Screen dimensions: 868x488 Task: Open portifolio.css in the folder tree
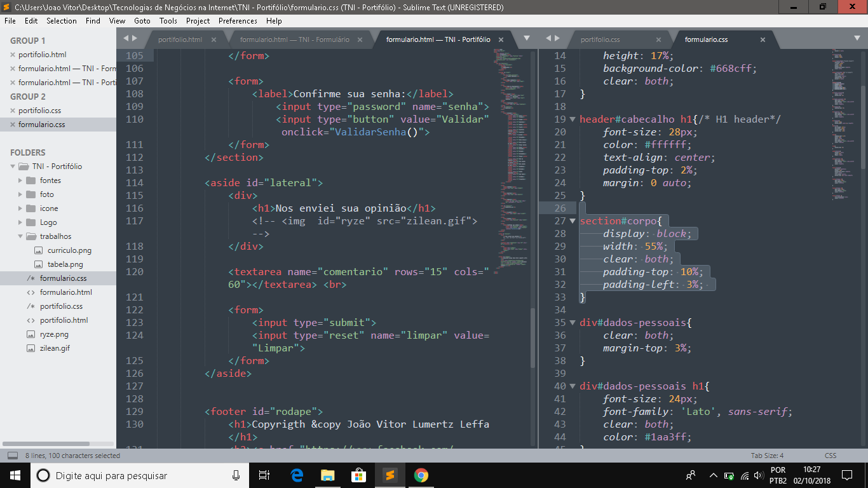[x=61, y=306]
